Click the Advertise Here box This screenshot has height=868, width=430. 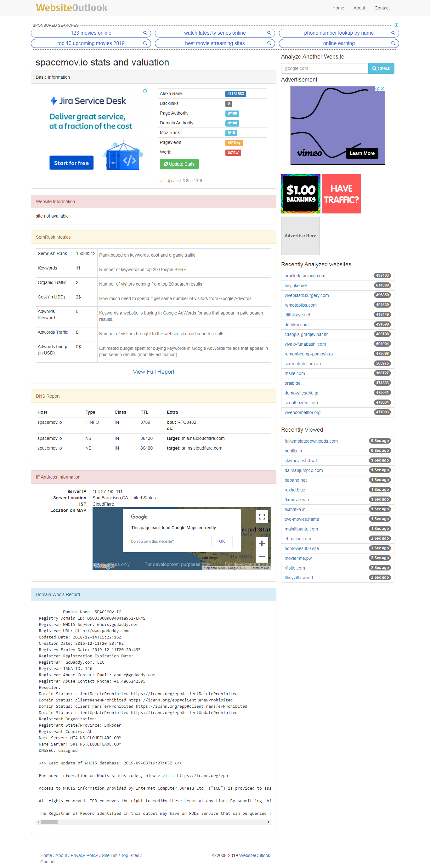tap(300, 236)
